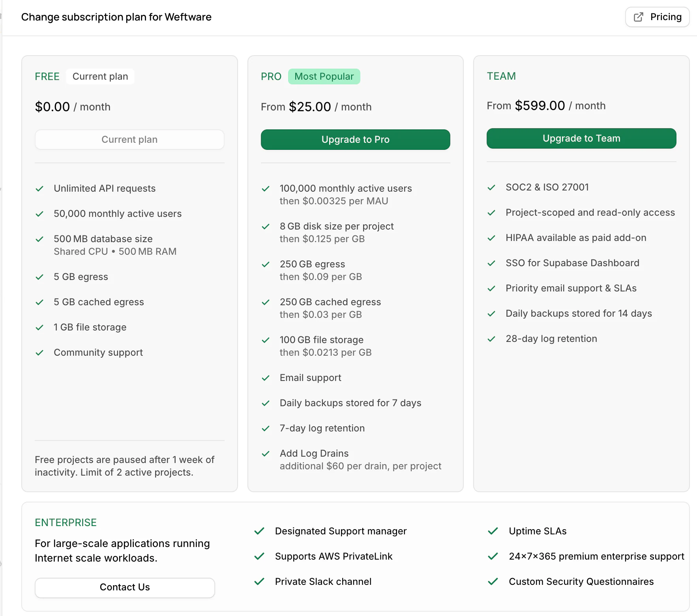The width and height of the screenshot is (697, 616).
Task: Open the Pricing external link button
Action: coord(657,17)
